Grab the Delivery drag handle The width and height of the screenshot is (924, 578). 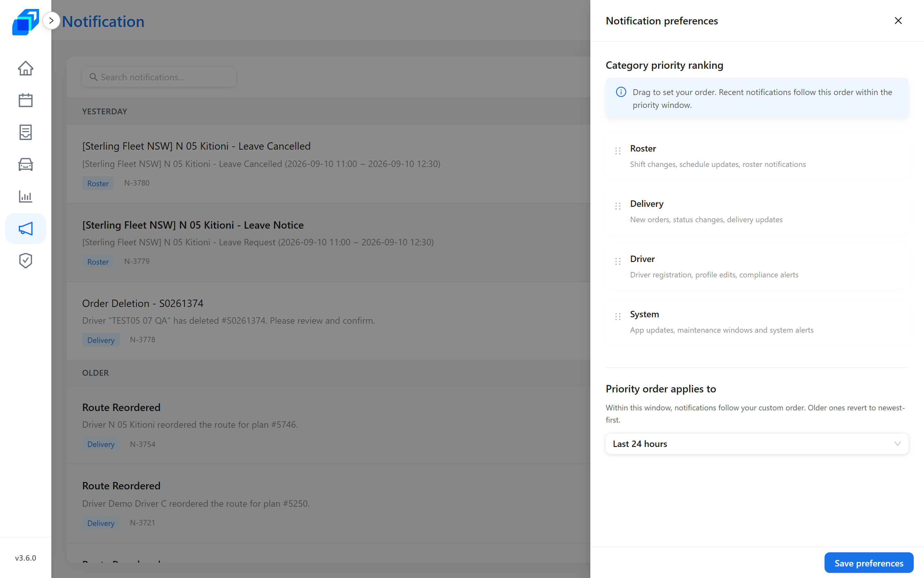coord(618,206)
